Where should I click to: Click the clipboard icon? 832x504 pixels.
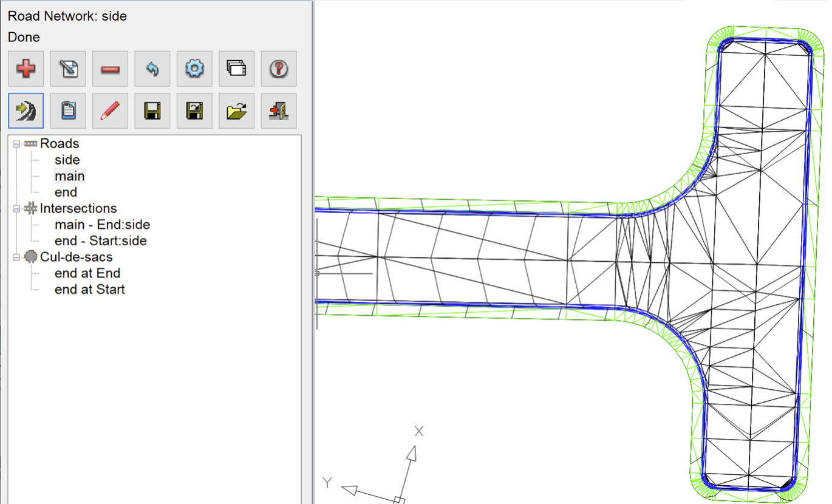68,110
